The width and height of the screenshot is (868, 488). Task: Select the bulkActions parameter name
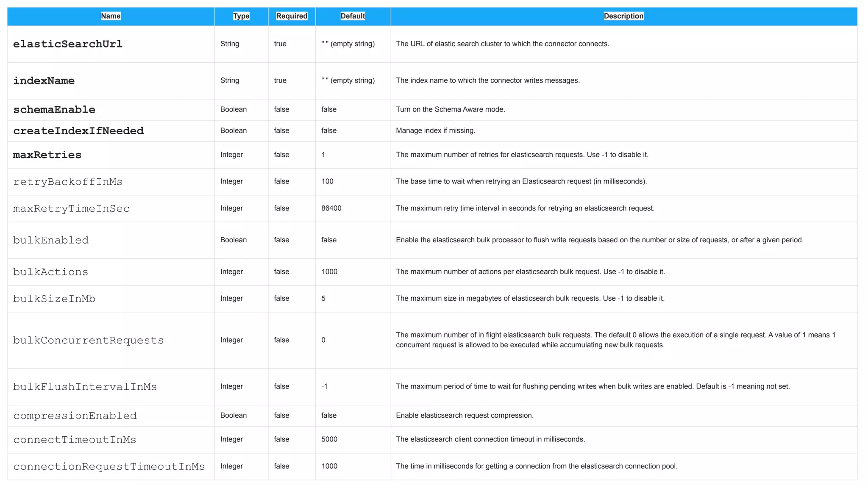click(x=51, y=272)
